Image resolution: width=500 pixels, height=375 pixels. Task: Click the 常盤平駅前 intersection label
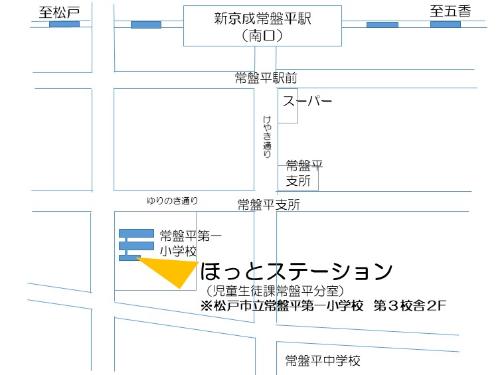pyautogui.click(x=266, y=78)
